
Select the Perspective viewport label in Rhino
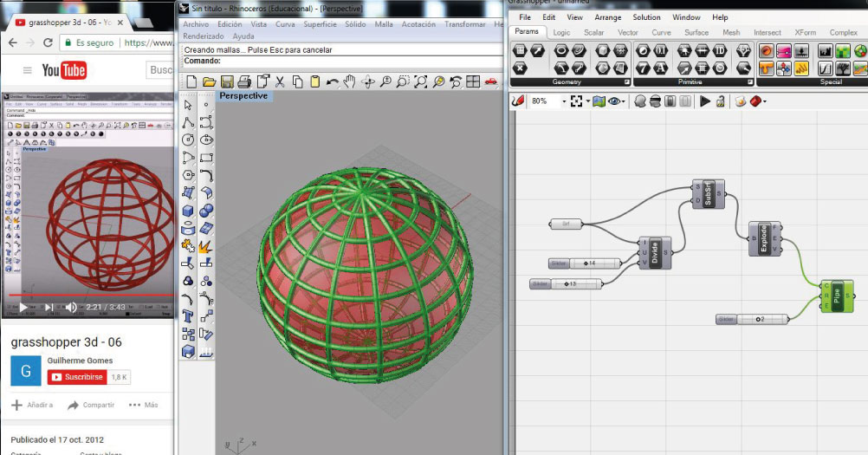[243, 95]
